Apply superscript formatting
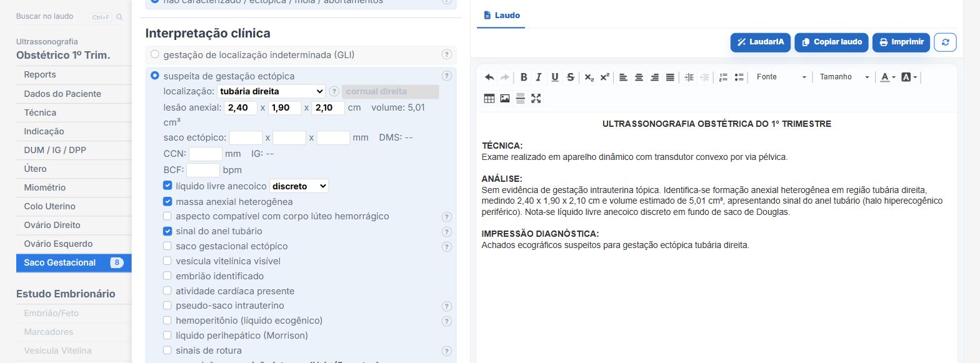The height and width of the screenshot is (363, 980). click(604, 77)
